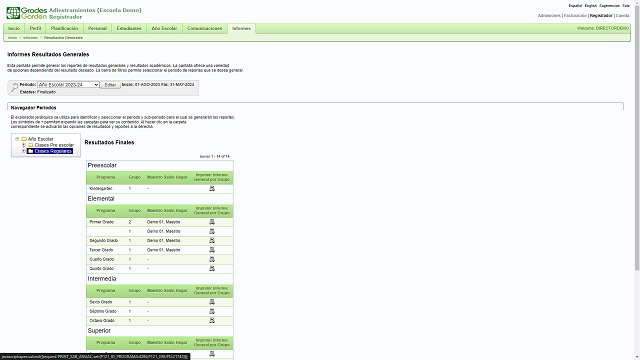Print general report for Sexto Grado
The width and height of the screenshot is (640, 360).
[212, 302]
